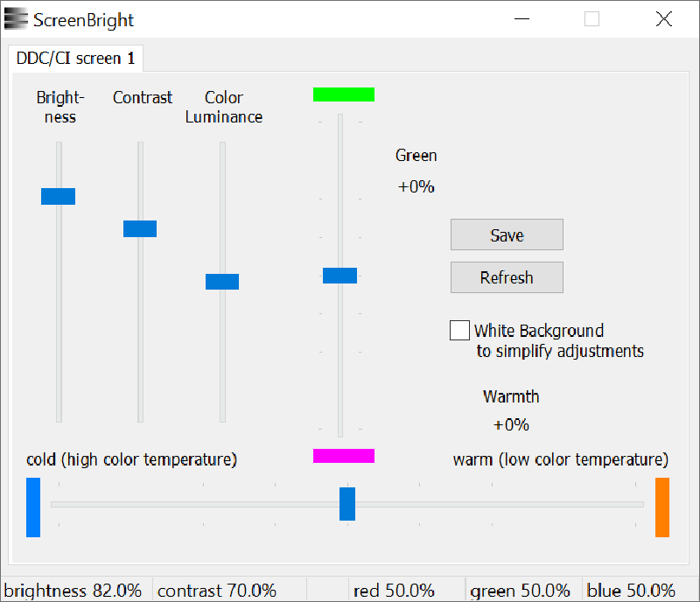Click the Warmth slider handle
This screenshot has width=700, height=602.
[x=347, y=505]
